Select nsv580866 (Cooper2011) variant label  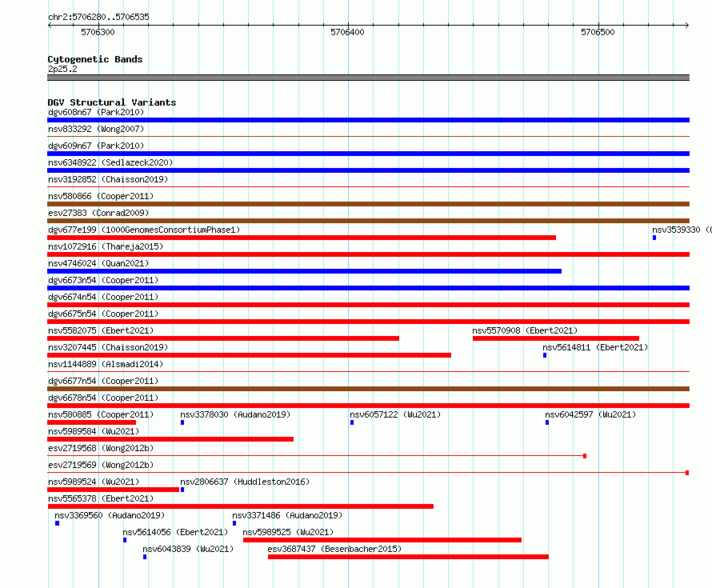[x=101, y=196]
